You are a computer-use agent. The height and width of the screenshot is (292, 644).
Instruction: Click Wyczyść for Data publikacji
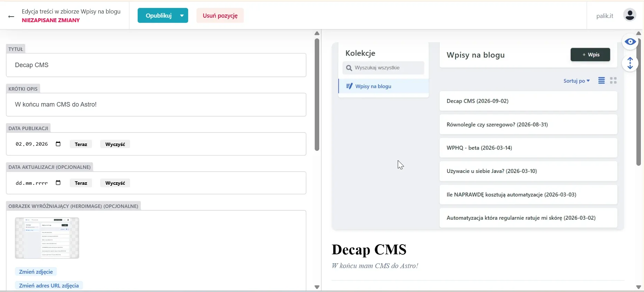pyautogui.click(x=115, y=144)
